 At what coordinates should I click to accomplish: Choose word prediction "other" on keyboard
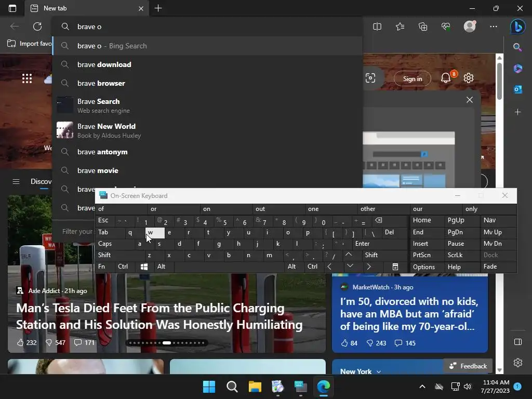[383, 209]
